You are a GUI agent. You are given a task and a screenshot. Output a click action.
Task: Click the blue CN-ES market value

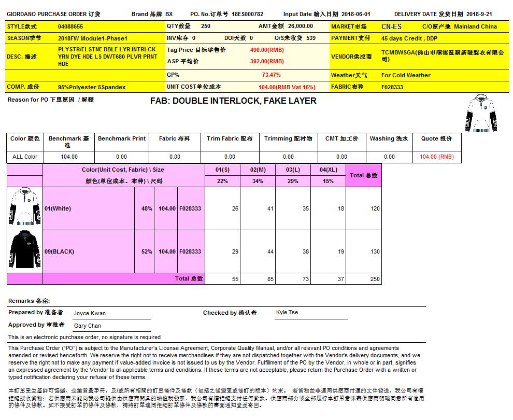(391, 26)
